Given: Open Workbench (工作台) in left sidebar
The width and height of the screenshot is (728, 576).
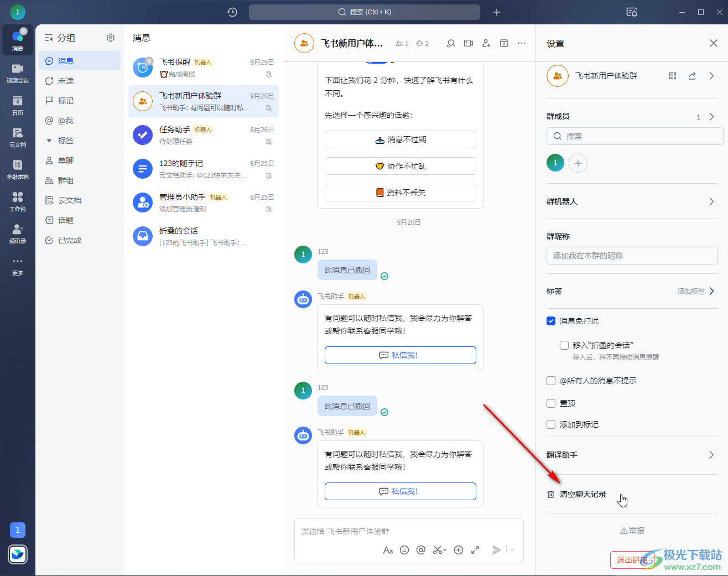Looking at the screenshot, I should point(18,201).
